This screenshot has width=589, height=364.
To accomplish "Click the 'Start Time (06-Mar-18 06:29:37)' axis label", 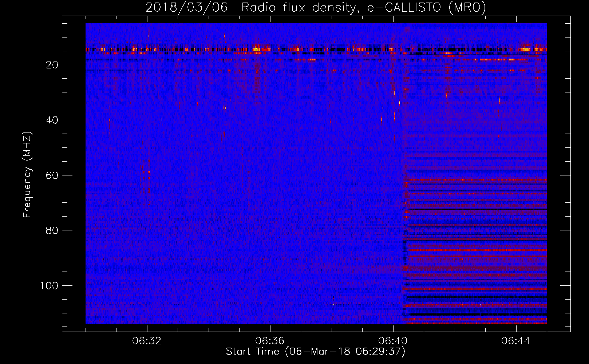I will click(316, 352).
